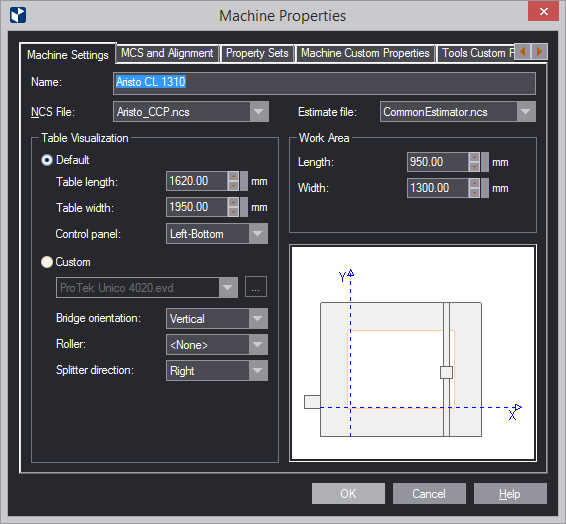The height and width of the screenshot is (524, 566).
Task: Expand the Bridge orientation dropdown
Action: [x=258, y=319]
